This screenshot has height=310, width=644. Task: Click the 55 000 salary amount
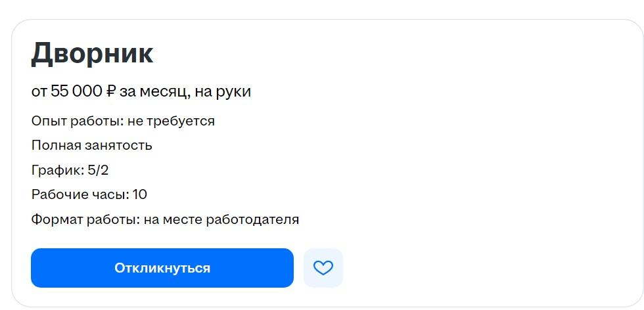tap(76, 91)
